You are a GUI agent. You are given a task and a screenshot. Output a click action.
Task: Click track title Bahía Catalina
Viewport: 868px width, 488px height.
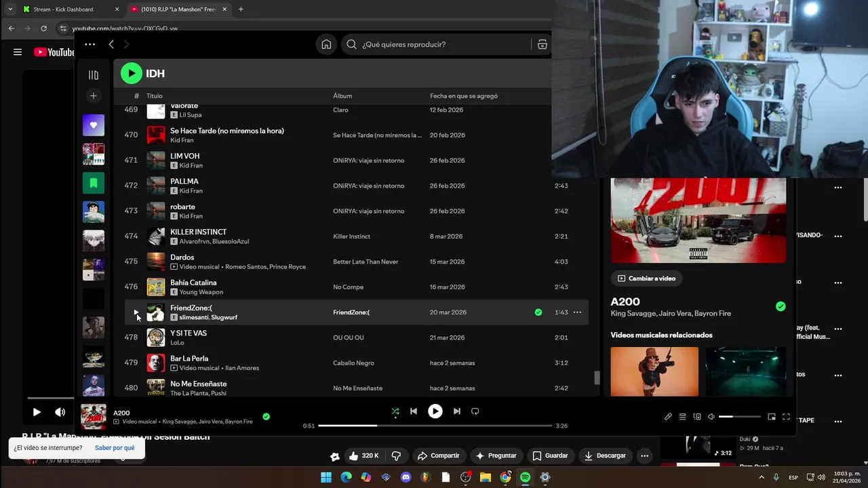[193, 283]
